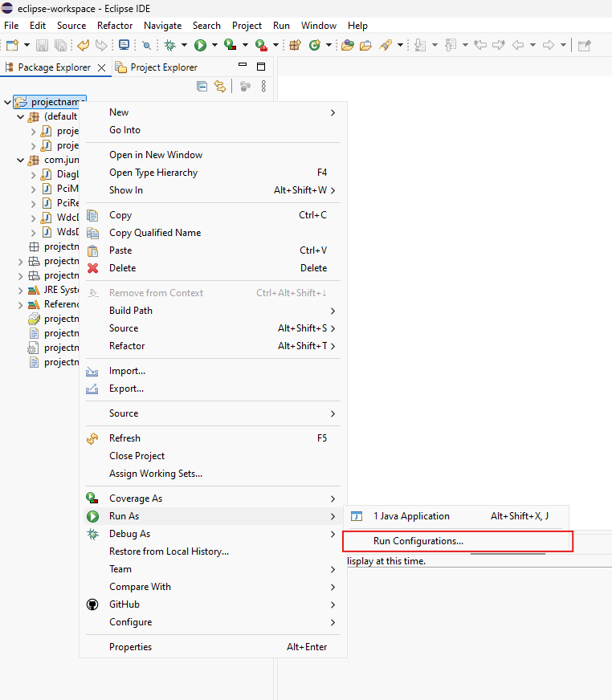Expand the JRE System Library node

pos(21,291)
